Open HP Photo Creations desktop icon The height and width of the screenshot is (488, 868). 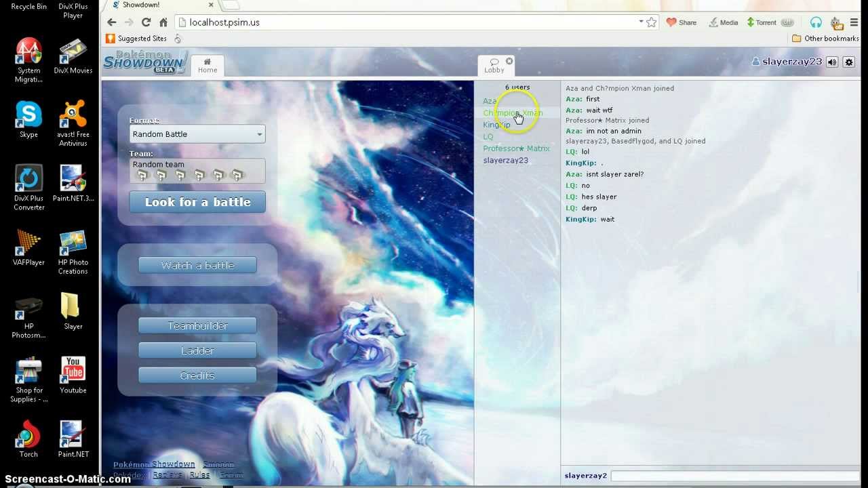tap(73, 252)
